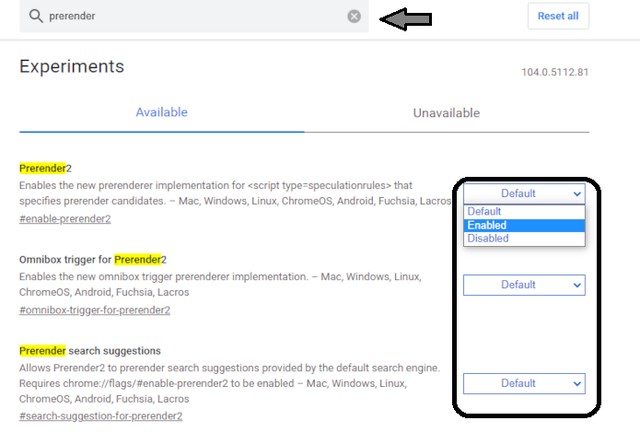The width and height of the screenshot is (640, 444).
Task: Open the #enable-prerender2 anchor link
Action: pos(65,219)
